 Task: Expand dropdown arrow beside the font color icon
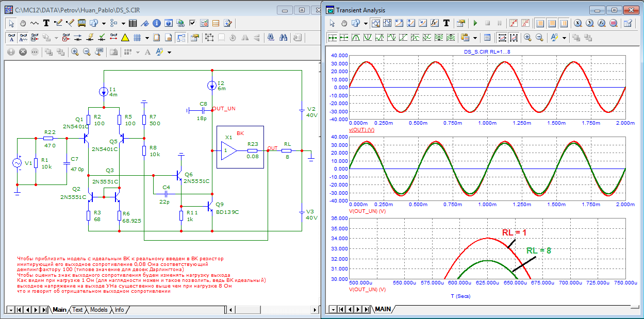pyautogui.click(x=169, y=52)
